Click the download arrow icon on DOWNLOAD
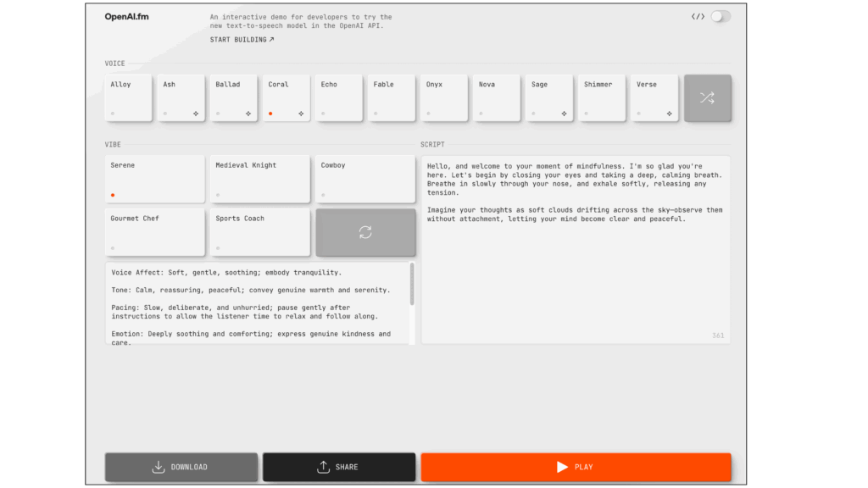Screen dimensions: 868x488 158,466
